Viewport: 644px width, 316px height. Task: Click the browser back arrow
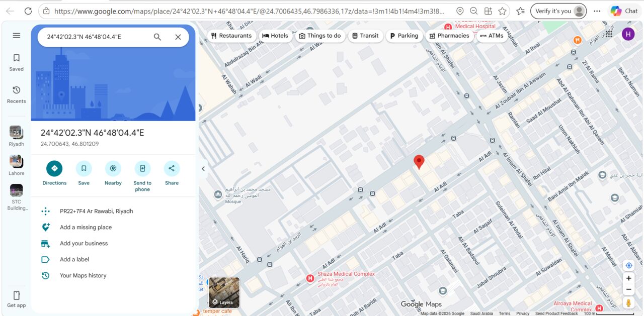(x=10, y=11)
